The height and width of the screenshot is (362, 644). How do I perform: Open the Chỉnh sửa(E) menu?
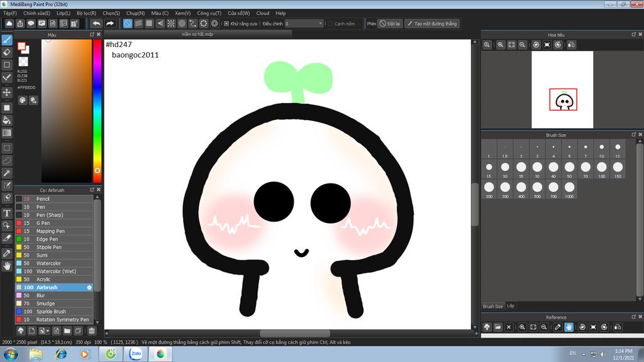coord(36,13)
